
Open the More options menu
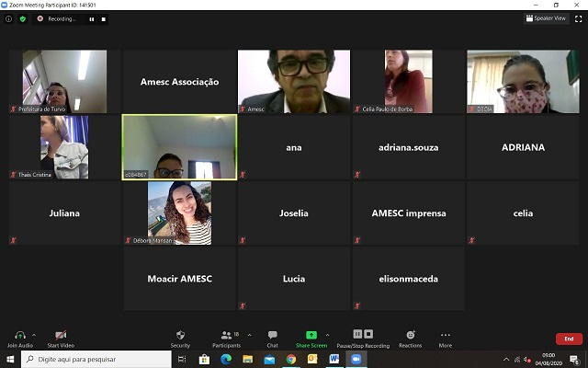coord(445,336)
